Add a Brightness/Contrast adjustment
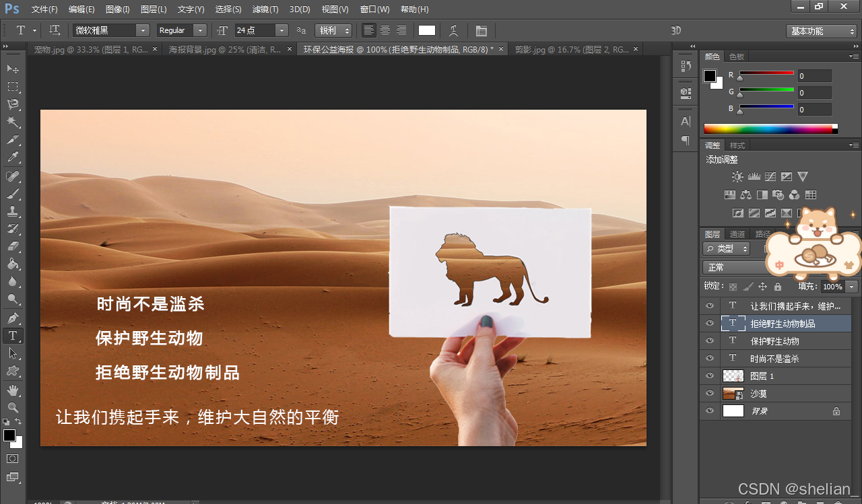Screen dimensions: 862x504 coord(737,176)
